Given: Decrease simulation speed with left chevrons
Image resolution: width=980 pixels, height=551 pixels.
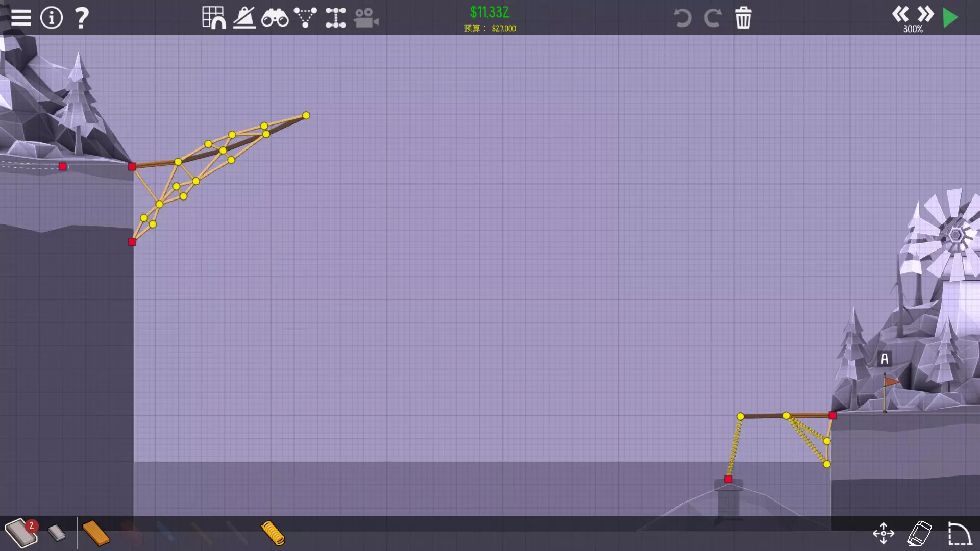Looking at the screenshot, I should tap(900, 14).
